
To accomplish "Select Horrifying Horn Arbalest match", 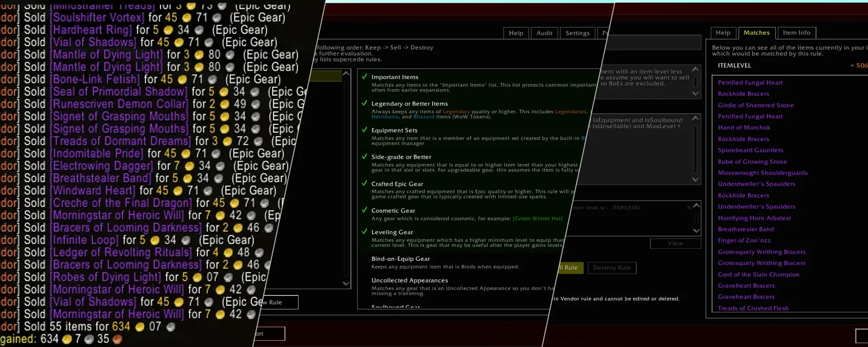I will tap(754, 218).
